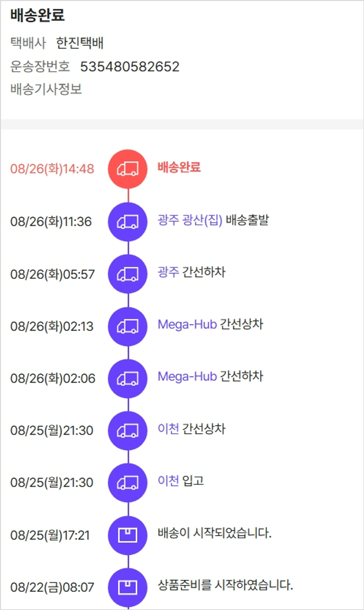Click the courier name 한진택배
The width and height of the screenshot is (364, 610).
[x=80, y=43]
